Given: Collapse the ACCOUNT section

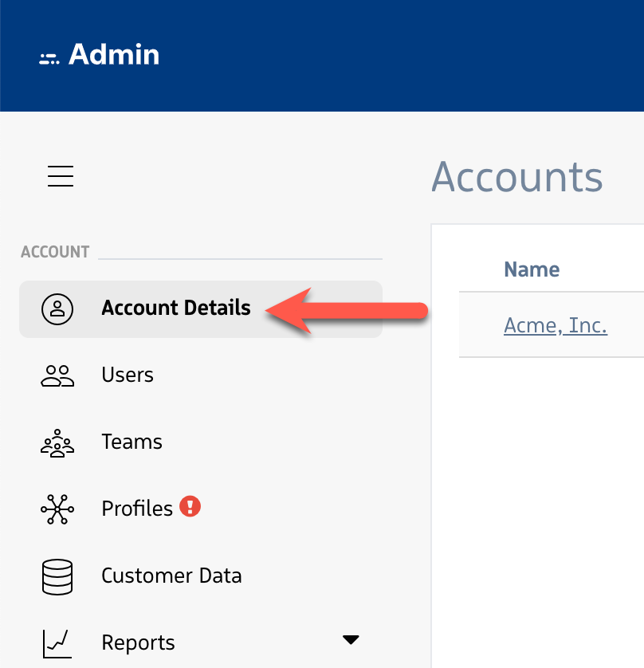Looking at the screenshot, I should [55, 251].
